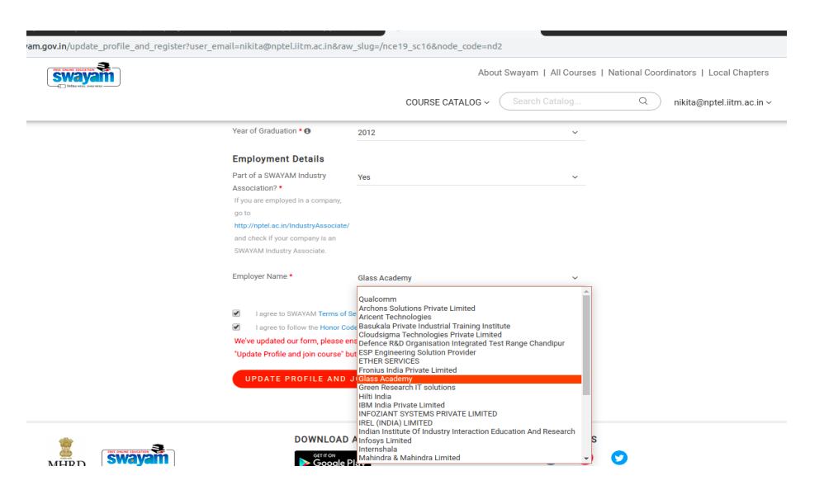Go to All Courses
Viewport: 824px width, 504px height.
pyautogui.click(x=573, y=73)
